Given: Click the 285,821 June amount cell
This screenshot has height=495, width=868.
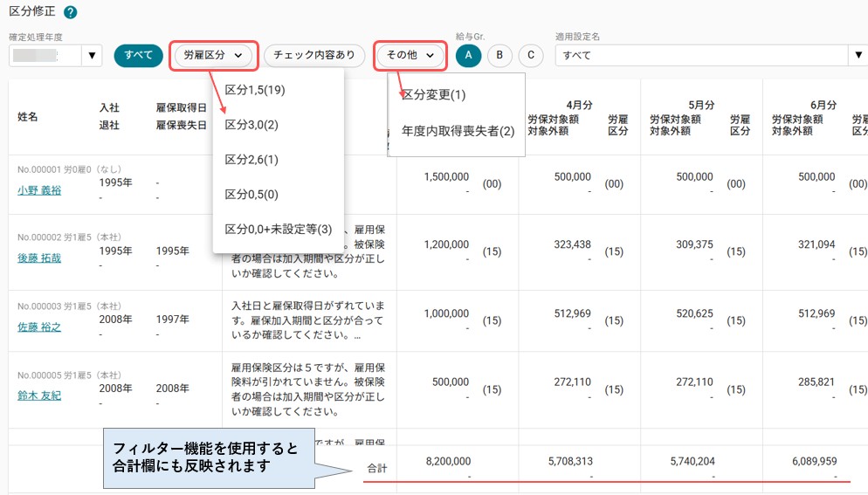Looking at the screenshot, I should (816, 382).
